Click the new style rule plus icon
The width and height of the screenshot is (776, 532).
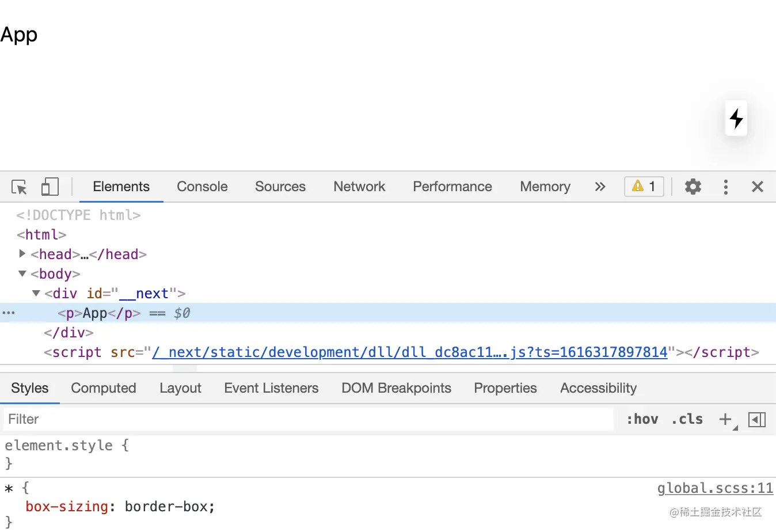tap(725, 419)
